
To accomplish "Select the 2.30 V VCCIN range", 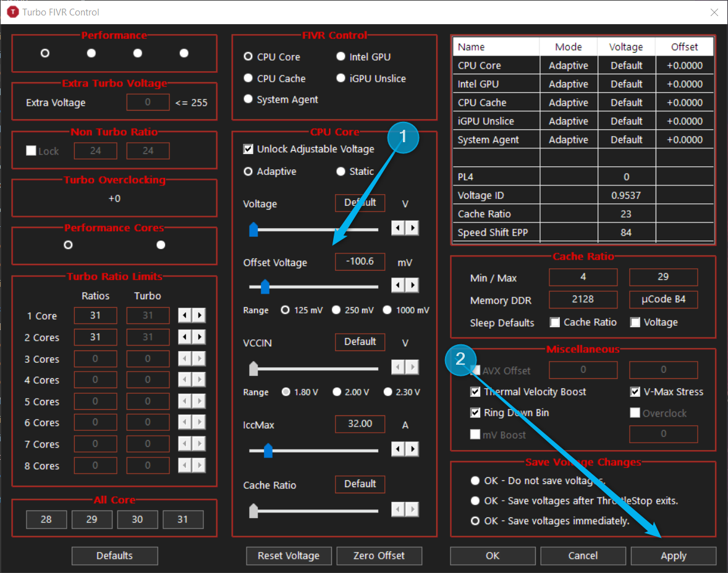I will [x=387, y=392].
